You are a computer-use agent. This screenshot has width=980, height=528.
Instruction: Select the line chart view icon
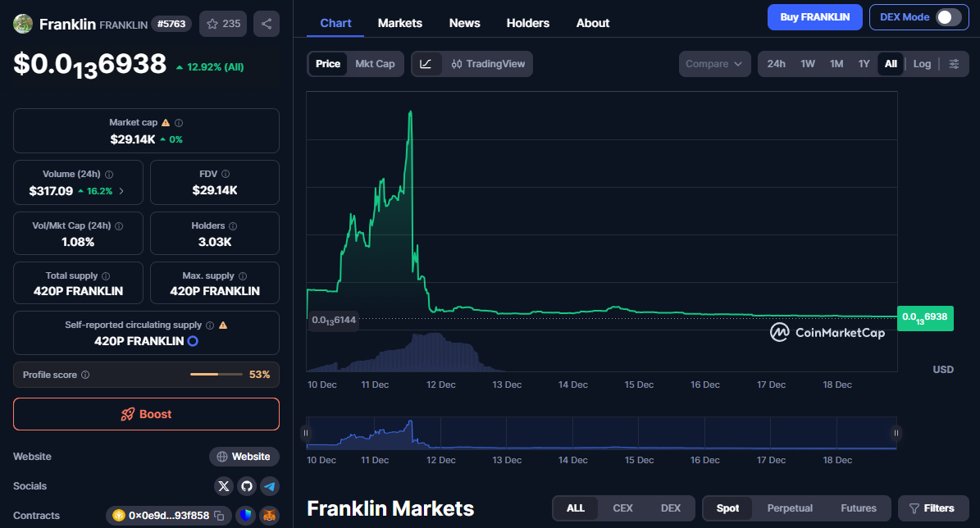tap(426, 64)
